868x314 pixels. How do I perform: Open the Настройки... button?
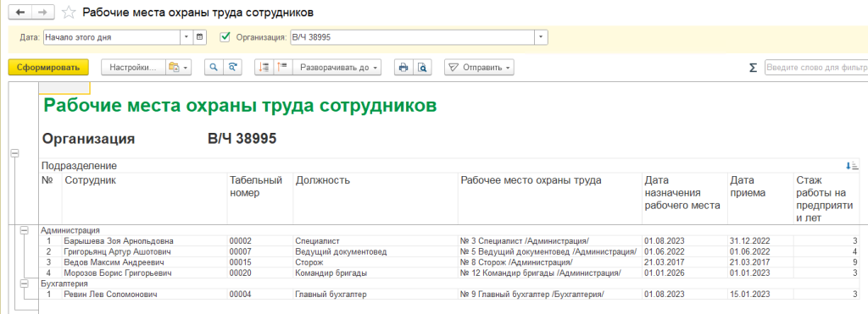tap(133, 68)
